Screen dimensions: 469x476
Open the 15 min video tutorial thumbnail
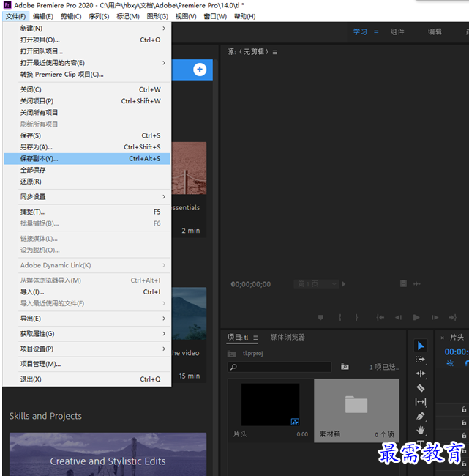[189, 313]
